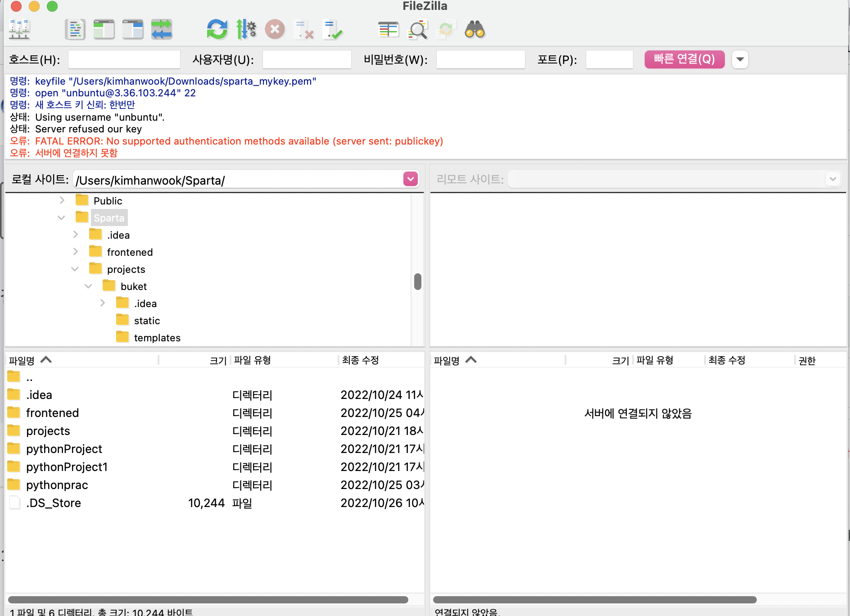Collapse the Sparta folder in the tree

tap(62, 217)
